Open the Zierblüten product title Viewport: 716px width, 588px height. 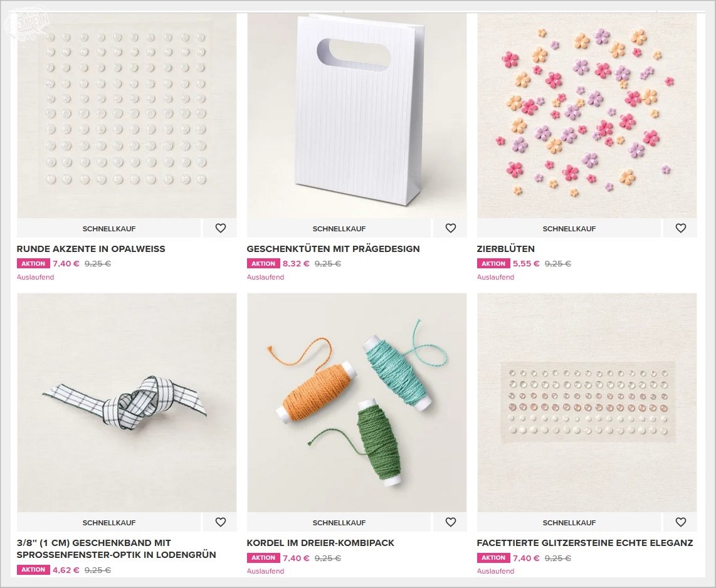(505, 249)
